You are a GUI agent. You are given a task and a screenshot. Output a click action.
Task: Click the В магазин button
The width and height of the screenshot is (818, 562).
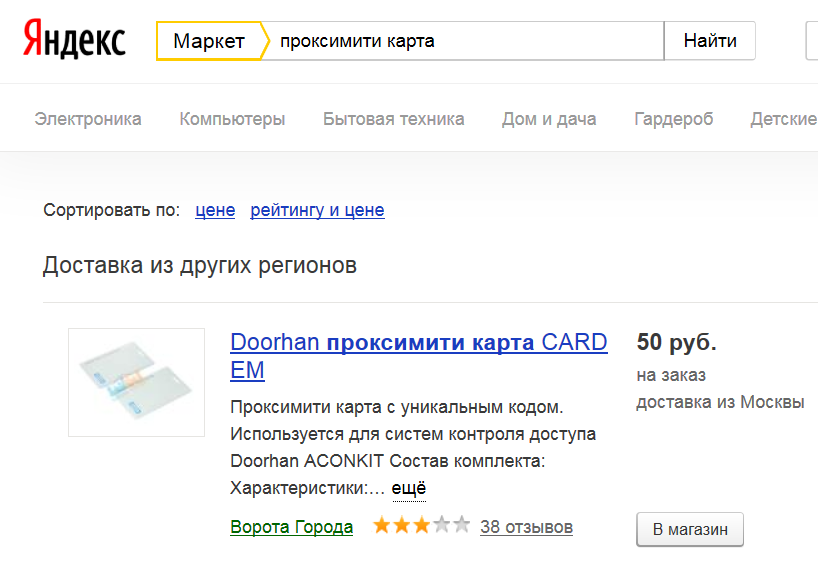[x=690, y=529]
